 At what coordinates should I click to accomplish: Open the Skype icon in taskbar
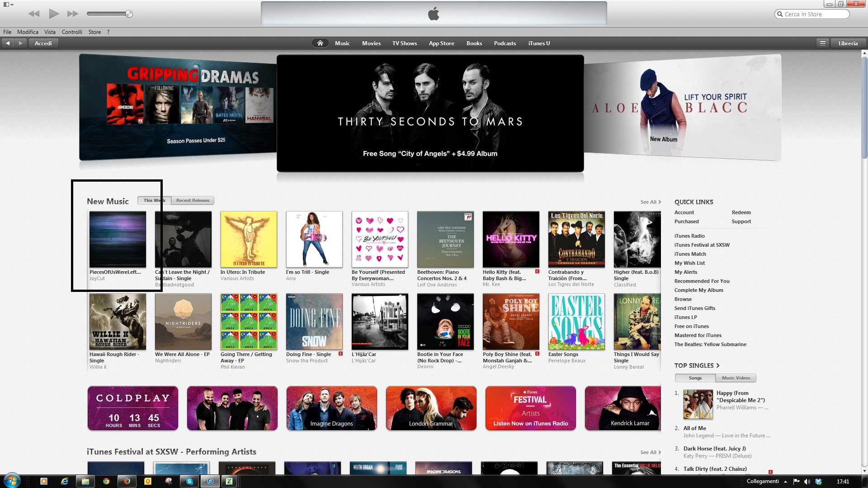point(189,481)
